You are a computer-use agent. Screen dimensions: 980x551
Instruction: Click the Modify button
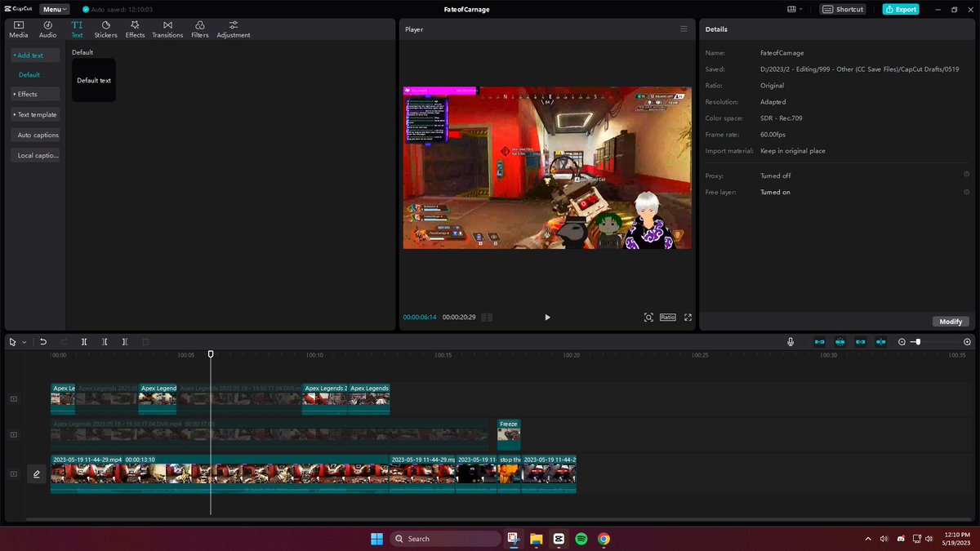pos(951,322)
